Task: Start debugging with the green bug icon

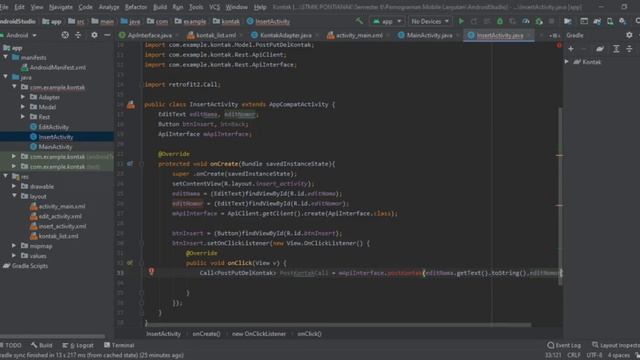Action: click(x=500, y=21)
